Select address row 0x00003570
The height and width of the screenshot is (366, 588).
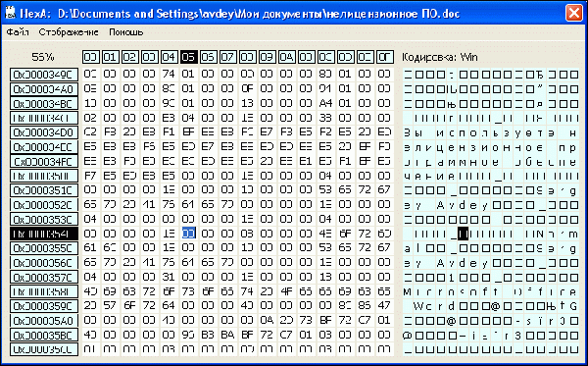click(x=44, y=278)
